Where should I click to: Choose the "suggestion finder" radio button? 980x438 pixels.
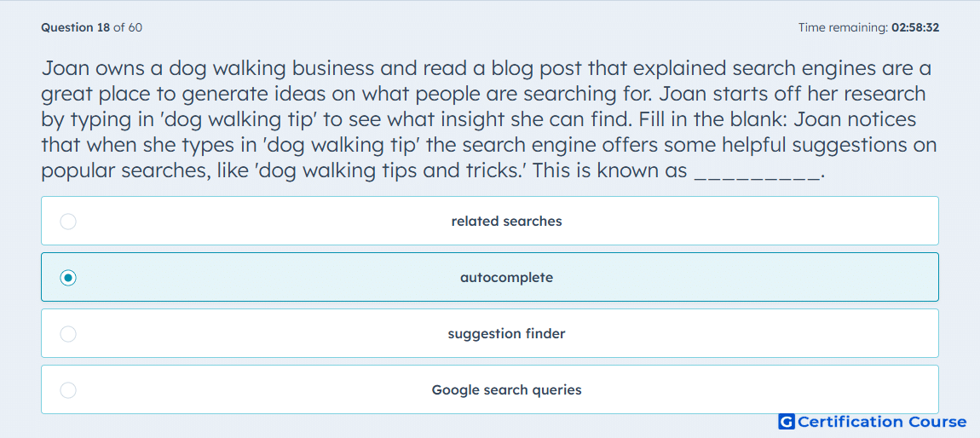point(68,334)
